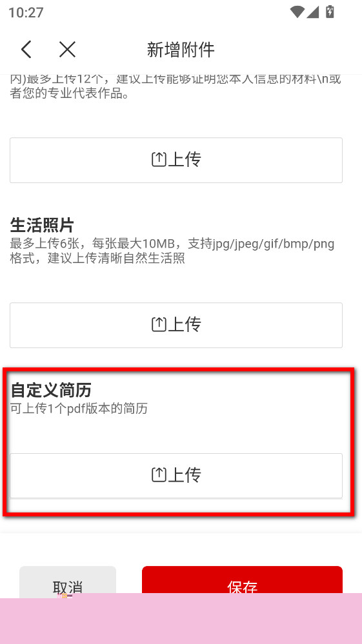
Task: Save attachments with red 保存 button
Action: coord(242,580)
